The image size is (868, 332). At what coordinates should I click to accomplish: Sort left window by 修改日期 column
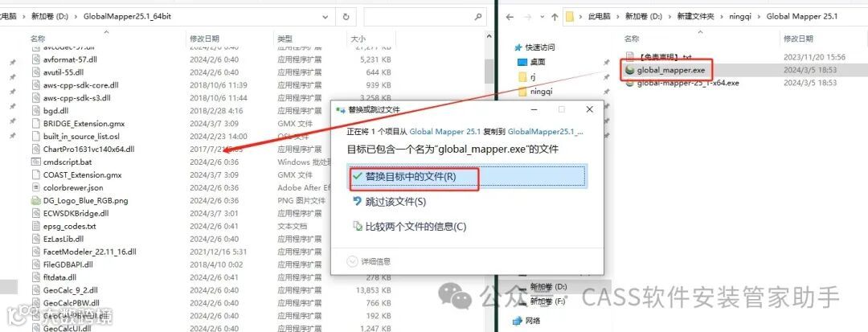tap(204, 39)
